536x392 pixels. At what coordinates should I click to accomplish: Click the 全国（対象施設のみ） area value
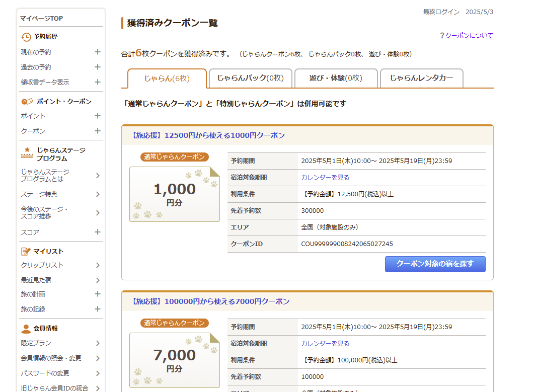330,227
